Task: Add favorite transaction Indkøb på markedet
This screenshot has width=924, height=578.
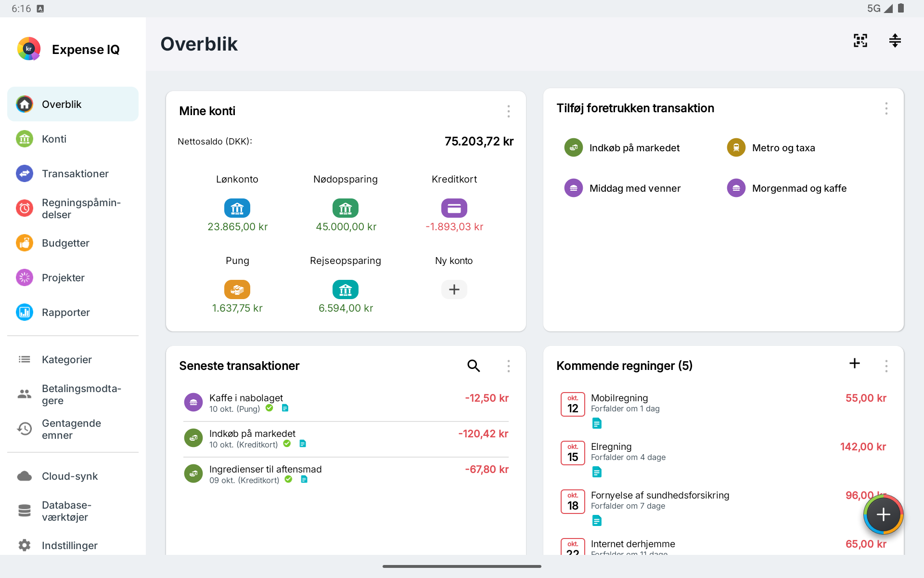Action: pos(622,148)
